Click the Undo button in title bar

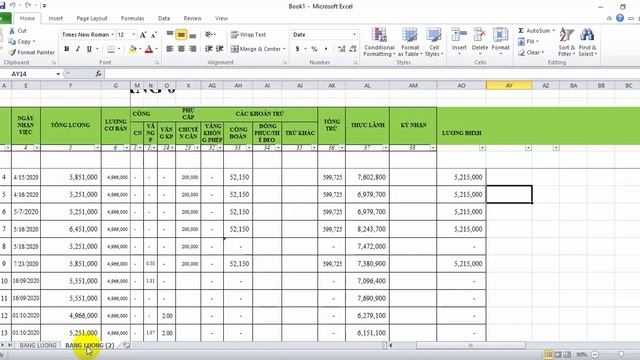point(12,6)
